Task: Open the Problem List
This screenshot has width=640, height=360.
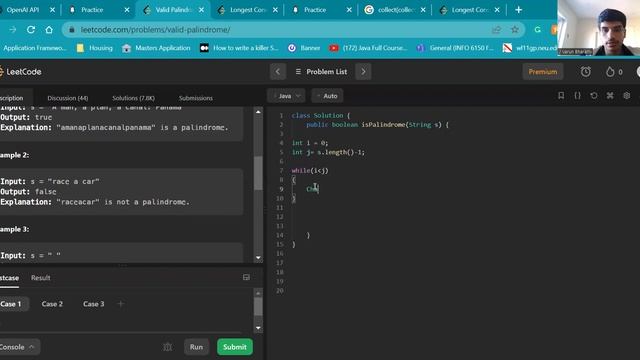Action: 321,72
